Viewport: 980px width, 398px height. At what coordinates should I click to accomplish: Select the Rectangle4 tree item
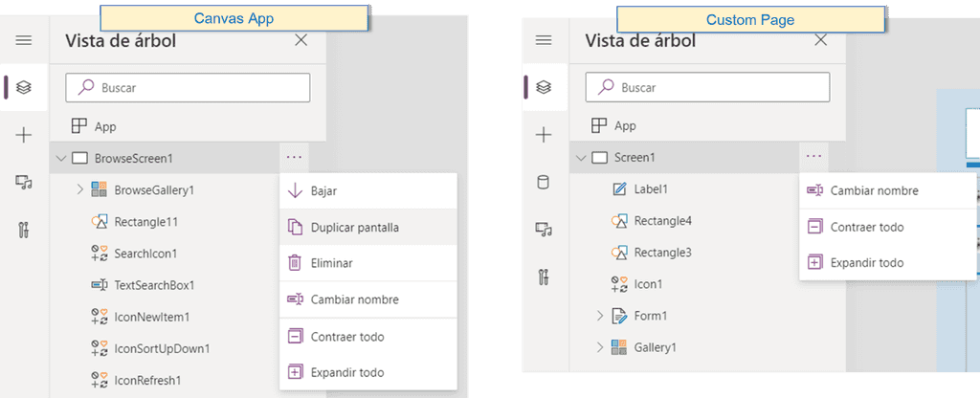pyautogui.click(x=662, y=221)
